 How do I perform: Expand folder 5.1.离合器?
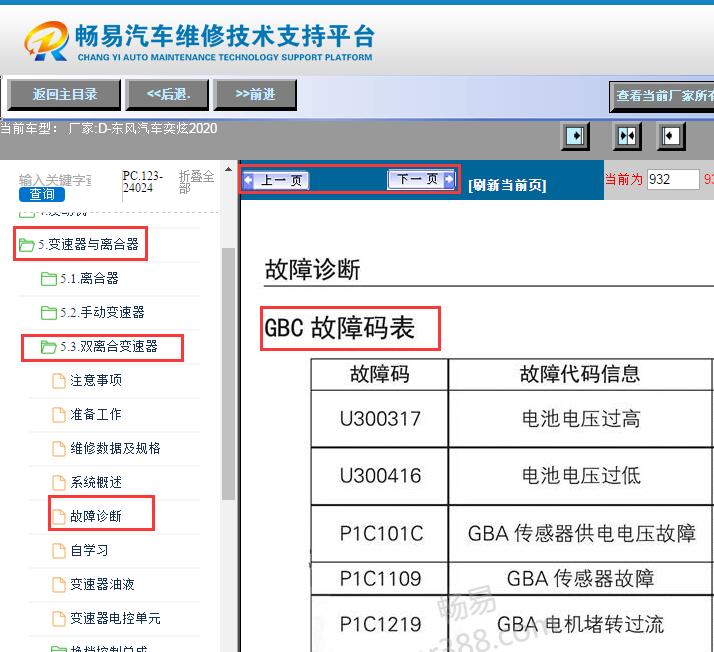pyautogui.click(x=80, y=278)
